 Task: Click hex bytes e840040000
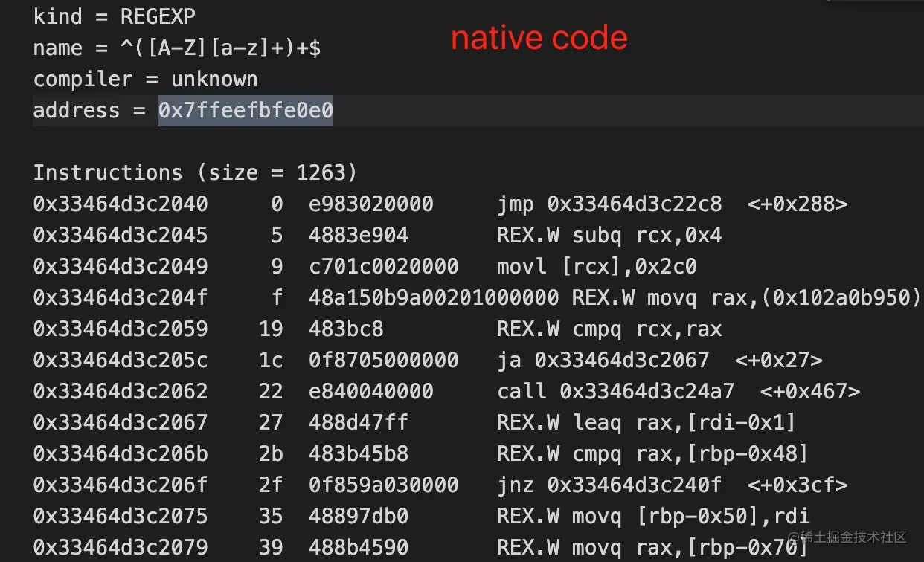pos(371,392)
